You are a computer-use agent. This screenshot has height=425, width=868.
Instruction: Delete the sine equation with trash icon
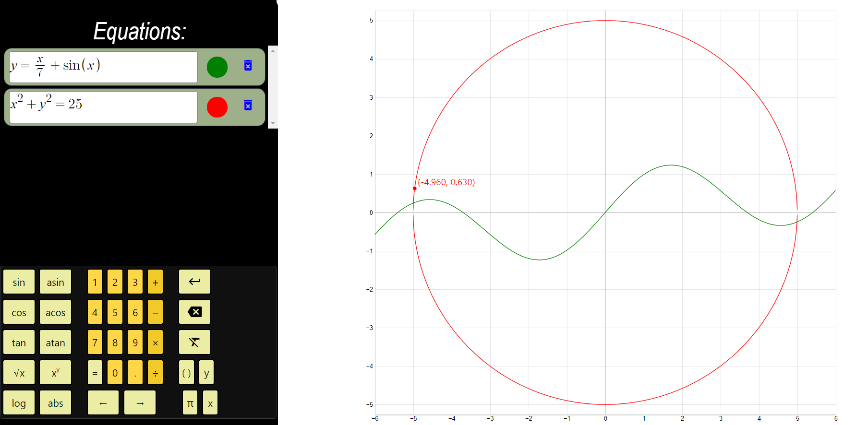point(248,66)
